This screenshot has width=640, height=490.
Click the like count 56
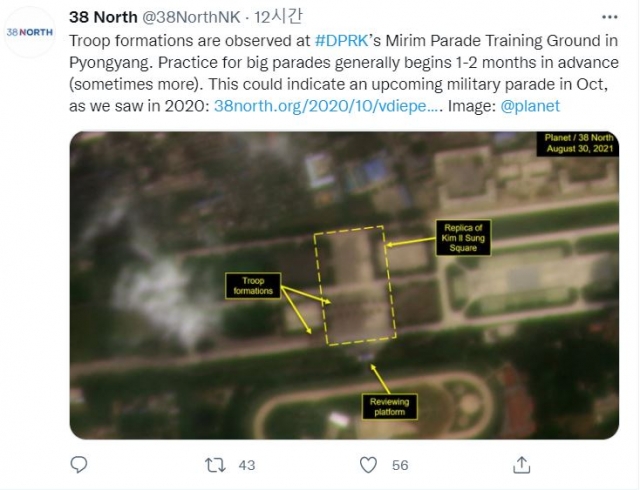(x=400, y=465)
